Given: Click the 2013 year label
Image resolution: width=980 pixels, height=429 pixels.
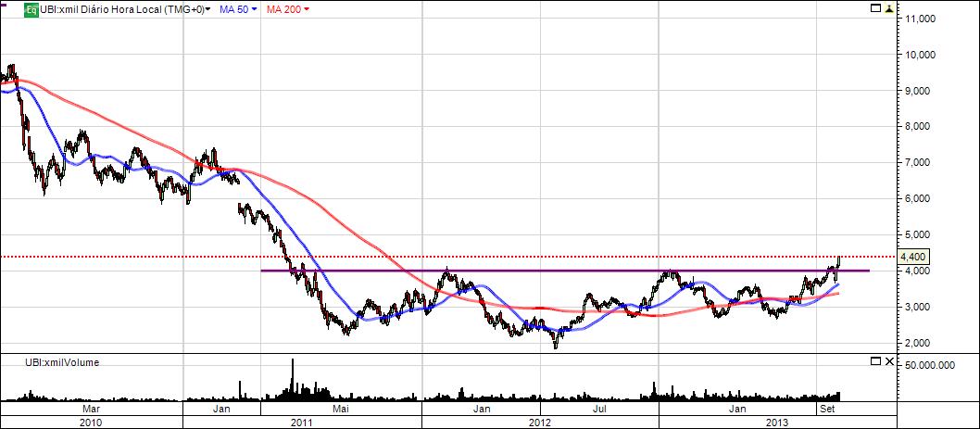Looking at the screenshot, I should tap(777, 423).
